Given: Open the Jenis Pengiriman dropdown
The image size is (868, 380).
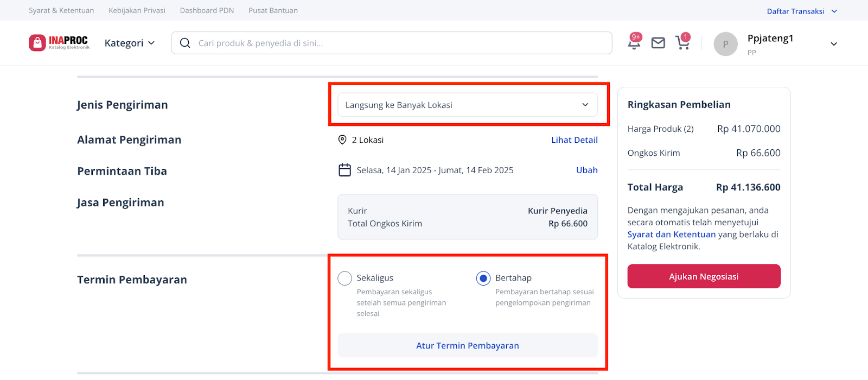Looking at the screenshot, I should (x=467, y=105).
